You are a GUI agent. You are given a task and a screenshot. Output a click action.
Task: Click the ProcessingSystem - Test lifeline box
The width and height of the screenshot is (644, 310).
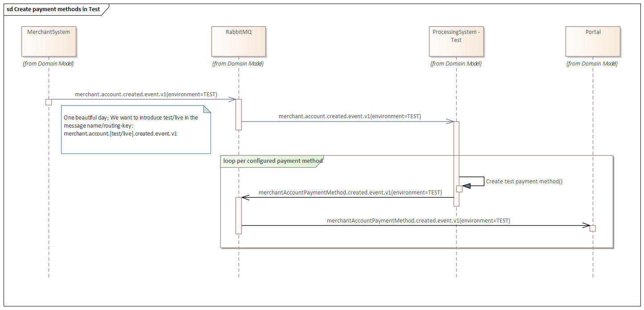[x=456, y=41]
